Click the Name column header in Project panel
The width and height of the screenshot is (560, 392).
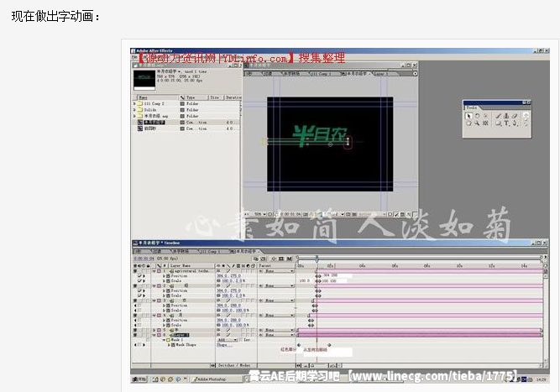(157, 97)
